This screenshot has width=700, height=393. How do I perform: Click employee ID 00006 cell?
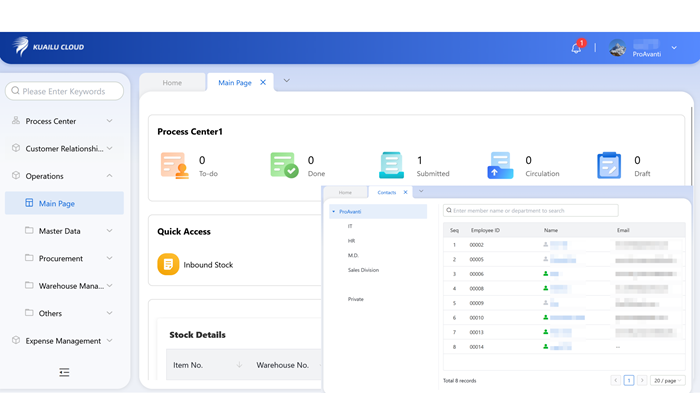click(x=477, y=274)
